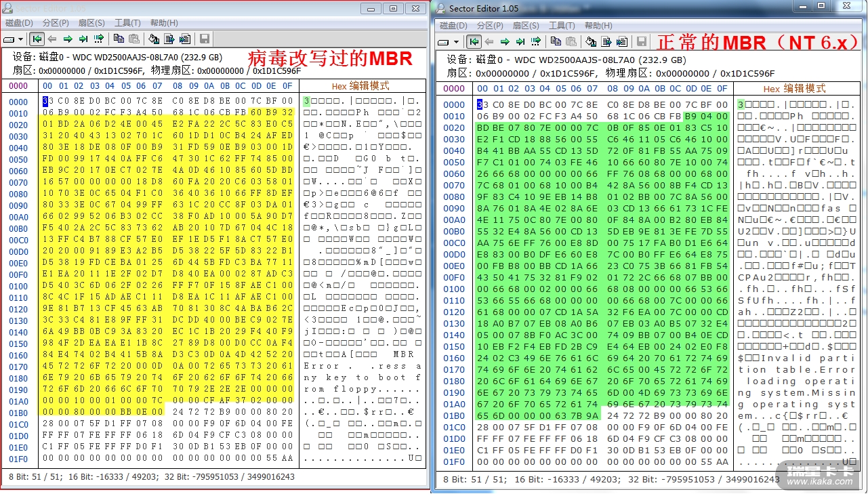Screen dimensions: 868x496
Task: Open 扇区(S) menu in left window
Action: click(91, 23)
